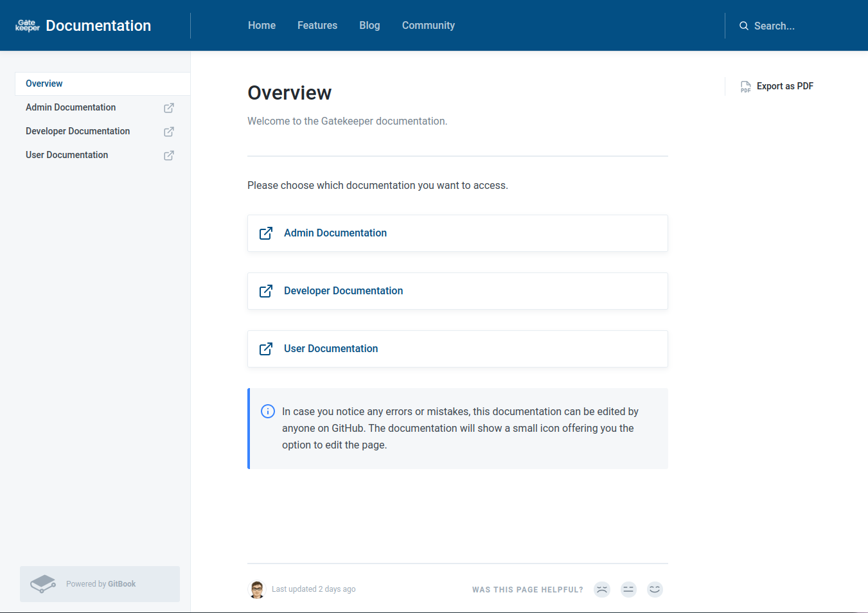Click the Gatekeeper logo in the header
This screenshot has height=613, width=868.
[x=28, y=26]
